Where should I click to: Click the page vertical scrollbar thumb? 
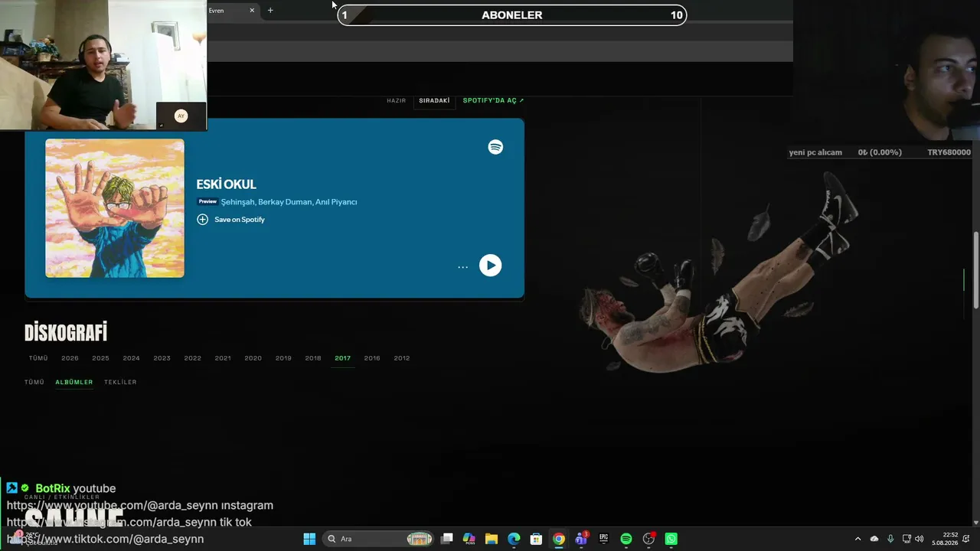(976, 270)
